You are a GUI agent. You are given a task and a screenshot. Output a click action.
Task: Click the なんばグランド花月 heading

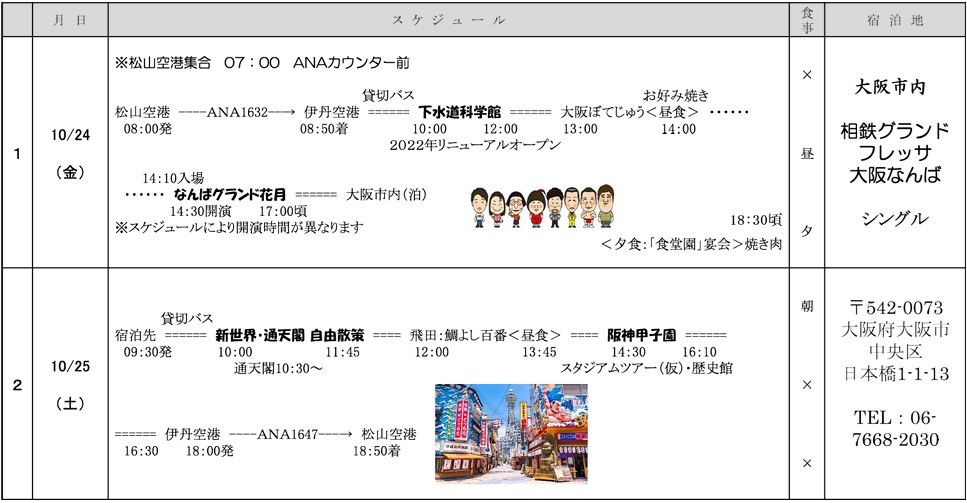[229, 194]
